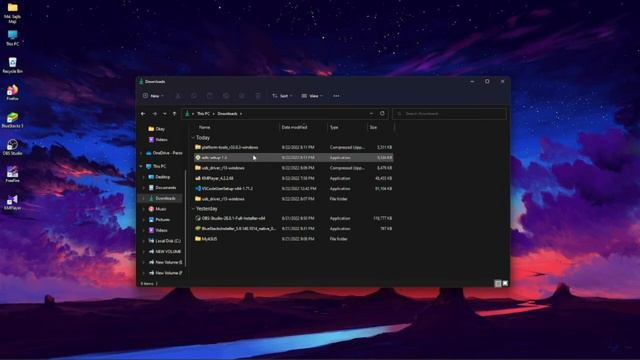Open the yellow folder at top of desktop

pyautogui.click(x=13, y=12)
